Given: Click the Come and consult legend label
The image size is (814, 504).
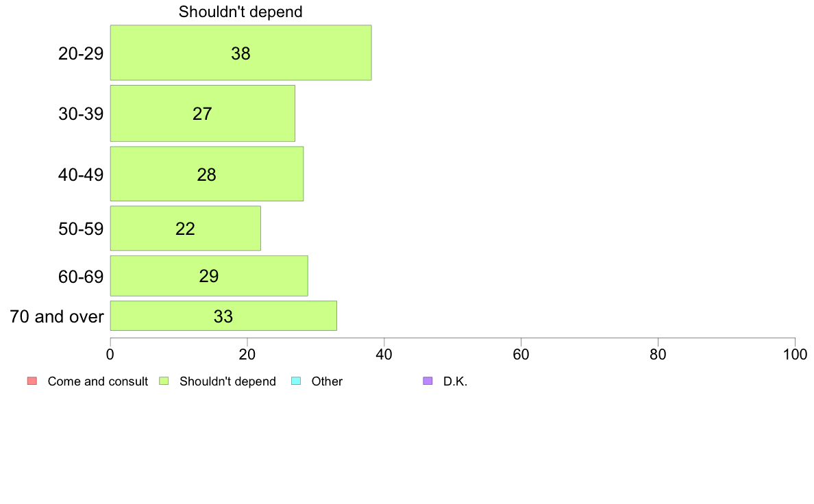Looking at the screenshot, I should (97, 381).
